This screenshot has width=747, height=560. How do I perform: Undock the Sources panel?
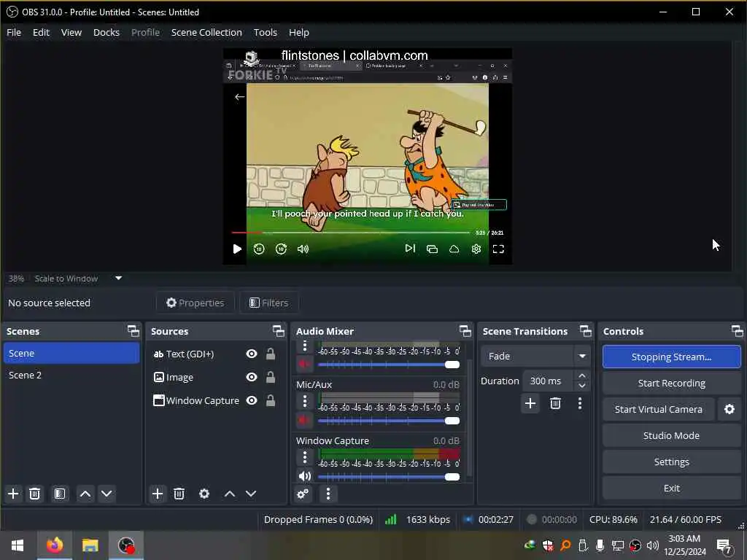tap(279, 331)
